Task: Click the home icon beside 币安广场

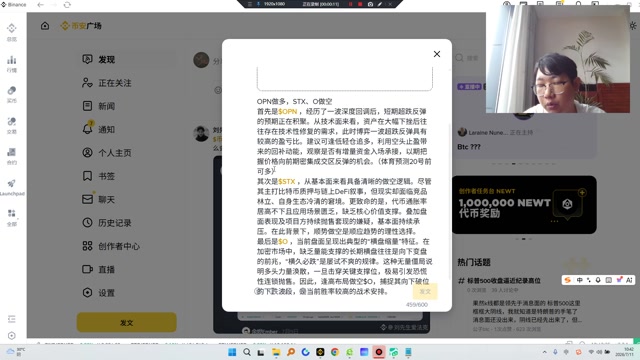Action: tap(45, 26)
